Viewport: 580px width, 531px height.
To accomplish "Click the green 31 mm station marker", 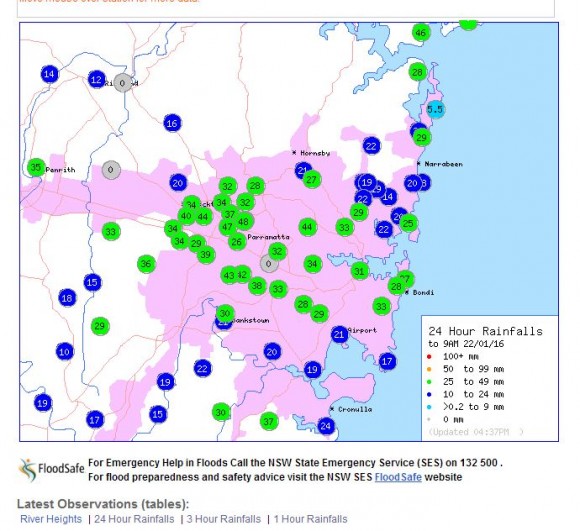I will (x=360, y=271).
